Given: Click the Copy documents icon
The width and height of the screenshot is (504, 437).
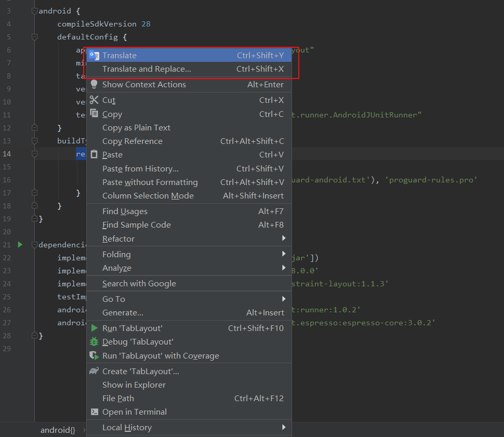Looking at the screenshot, I should point(94,113).
